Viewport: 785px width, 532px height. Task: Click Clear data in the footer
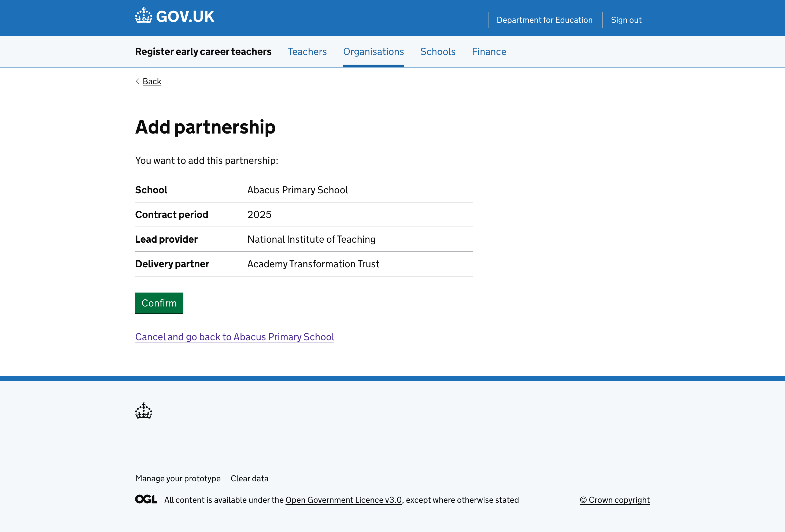tap(249, 478)
